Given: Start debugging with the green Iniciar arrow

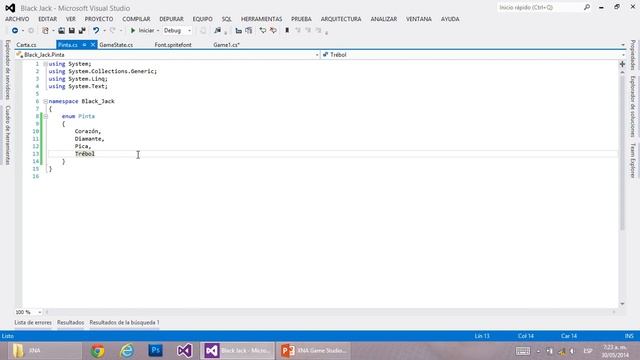Looking at the screenshot, I should pyautogui.click(x=133, y=31).
